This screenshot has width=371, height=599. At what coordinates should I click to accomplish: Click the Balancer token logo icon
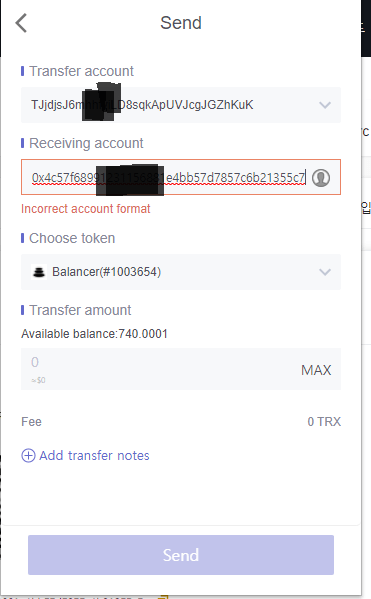pos(39,272)
